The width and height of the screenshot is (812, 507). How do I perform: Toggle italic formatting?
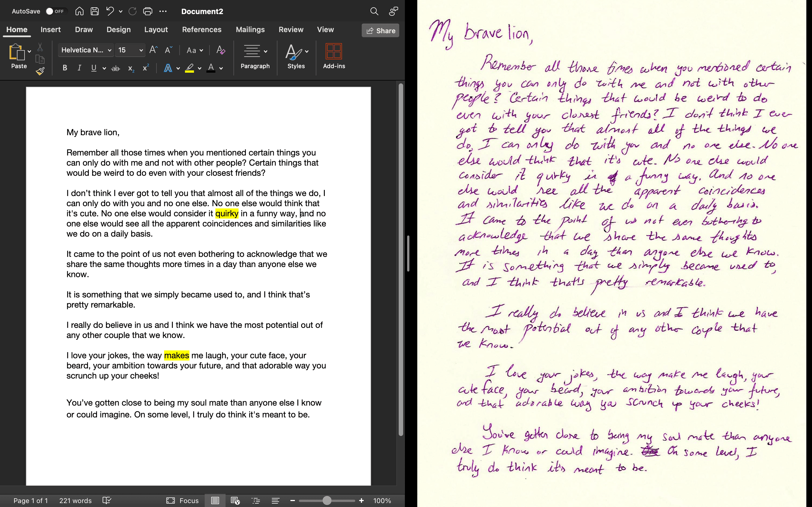[x=79, y=68]
